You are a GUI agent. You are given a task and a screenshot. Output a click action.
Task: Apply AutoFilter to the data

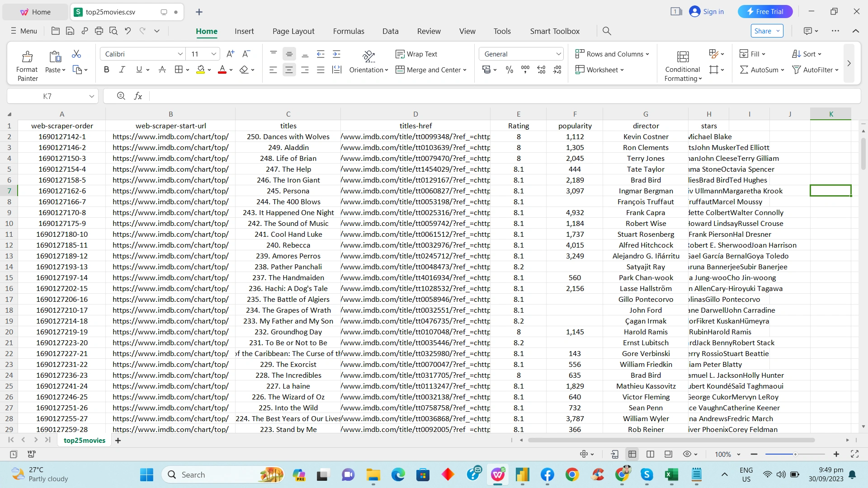pyautogui.click(x=815, y=70)
